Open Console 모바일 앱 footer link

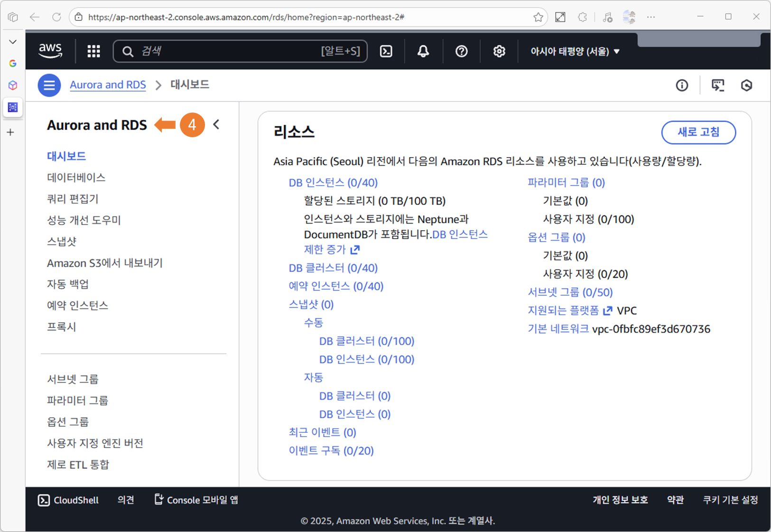pos(196,500)
